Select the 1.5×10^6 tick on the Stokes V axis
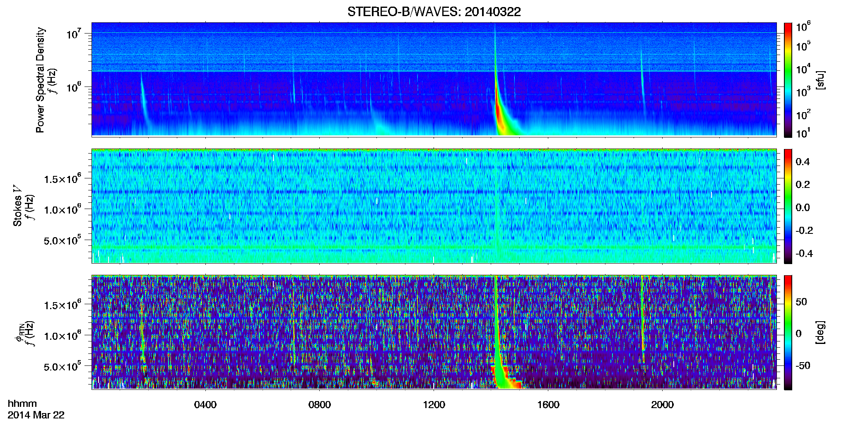This screenshot has width=868, height=447. (63, 179)
